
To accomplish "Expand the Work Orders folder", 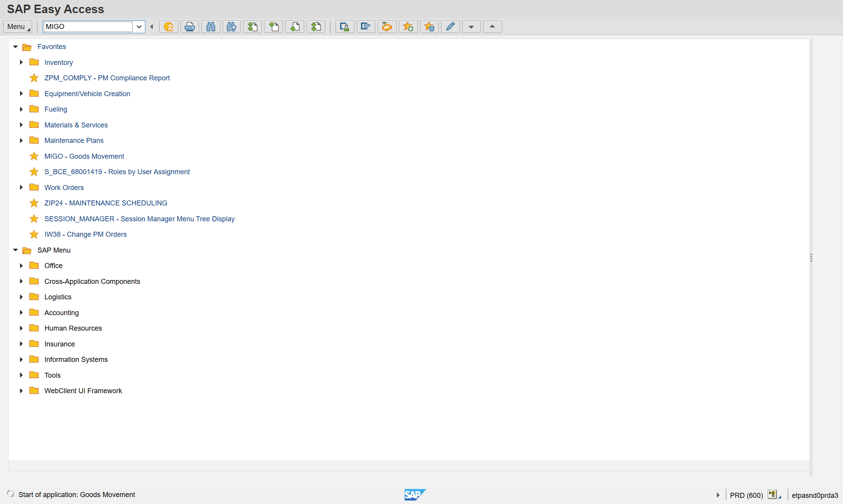I will click(21, 187).
